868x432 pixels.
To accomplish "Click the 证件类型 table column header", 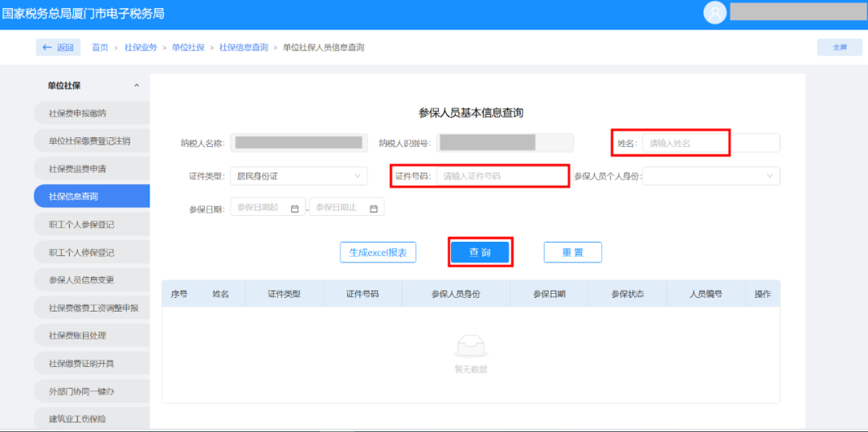I will click(x=284, y=294).
